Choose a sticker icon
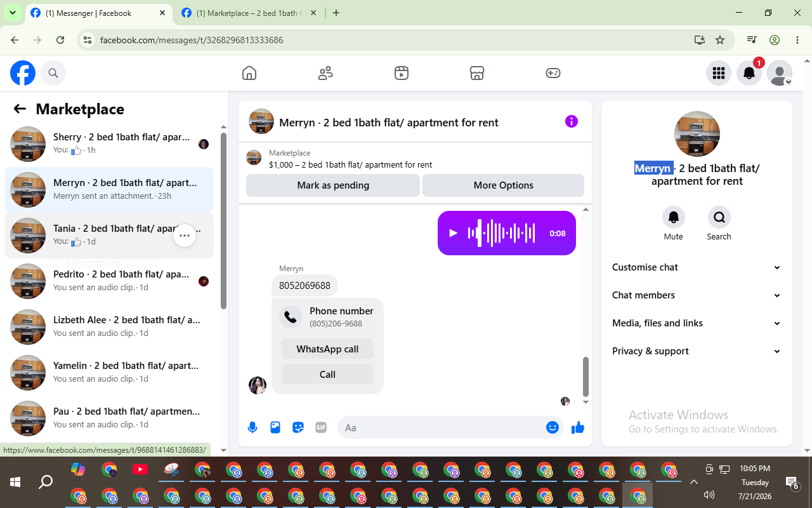The width and height of the screenshot is (812, 508). [298, 427]
